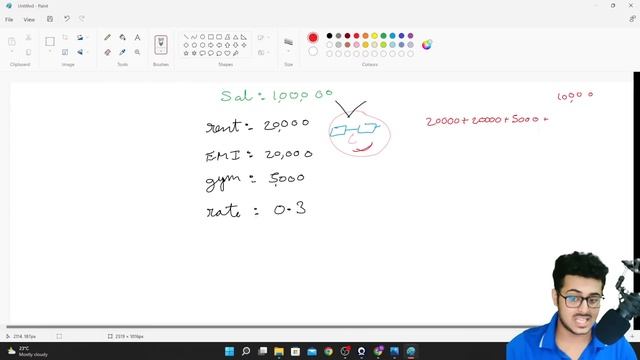This screenshot has height=360, width=640.
Task: Open the View menu
Action: (29, 20)
